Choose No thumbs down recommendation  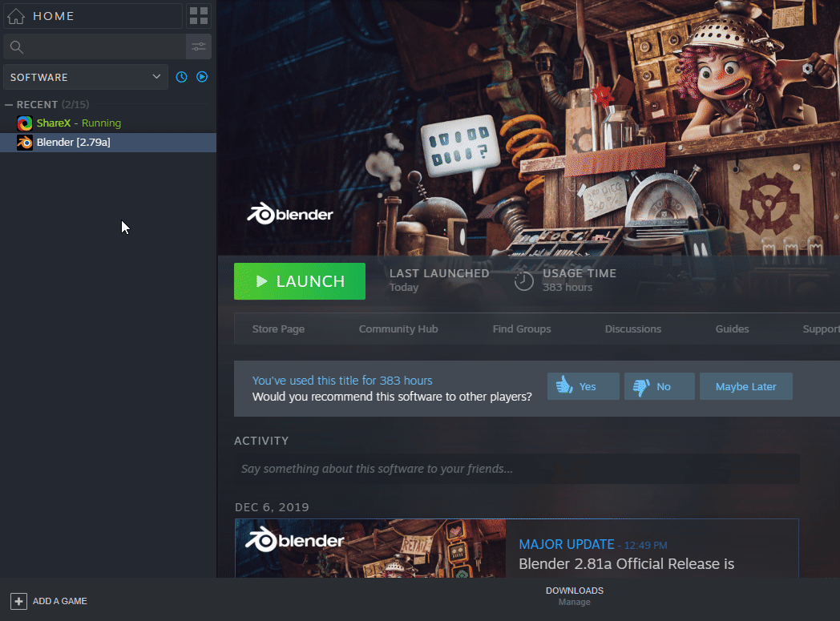[x=660, y=386]
